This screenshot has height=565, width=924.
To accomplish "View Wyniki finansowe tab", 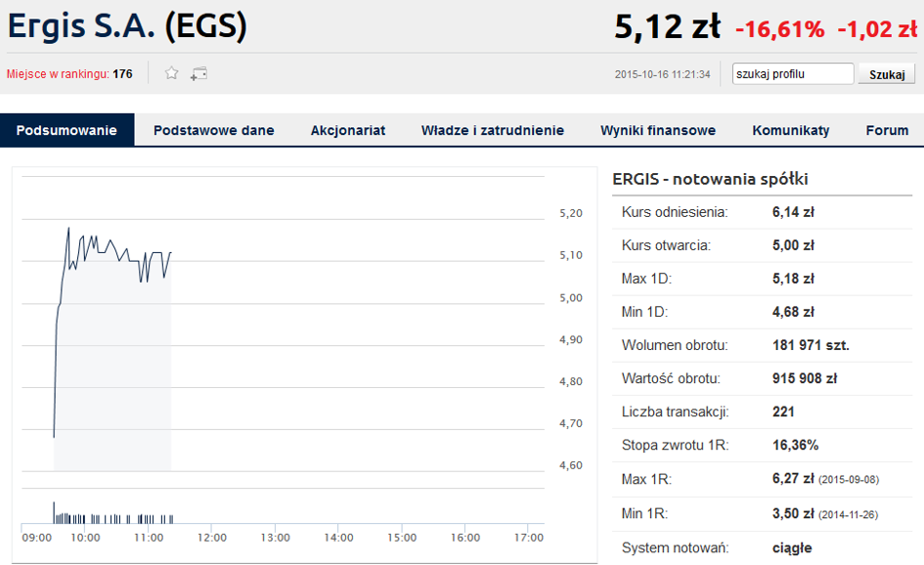I will click(x=658, y=130).
